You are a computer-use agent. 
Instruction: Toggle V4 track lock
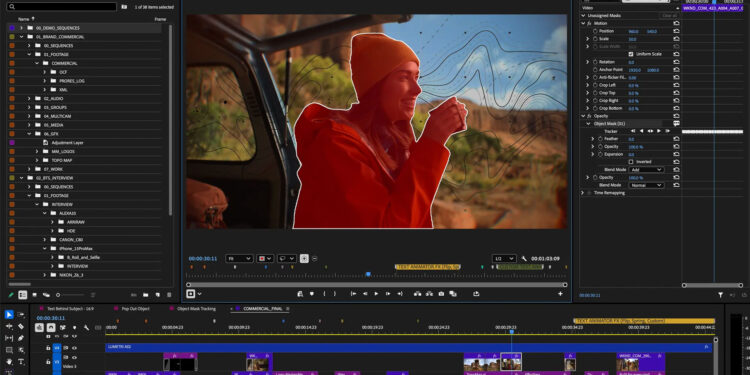tap(48, 348)
